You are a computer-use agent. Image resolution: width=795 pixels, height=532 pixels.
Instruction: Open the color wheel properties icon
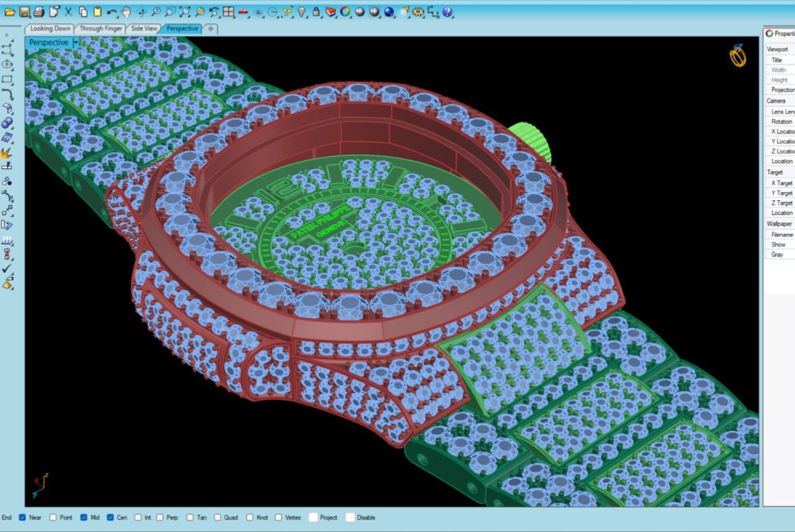coord(345,12)
